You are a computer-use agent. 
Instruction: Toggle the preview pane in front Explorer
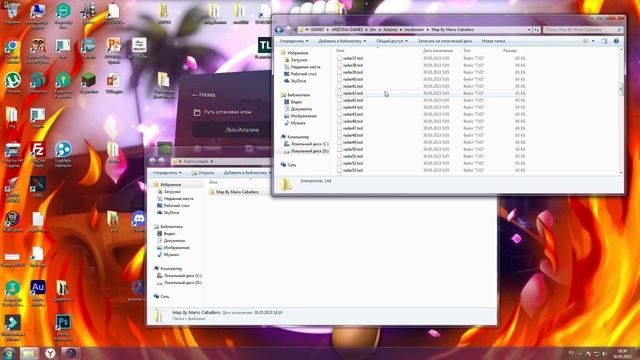(x=604, y=41)
